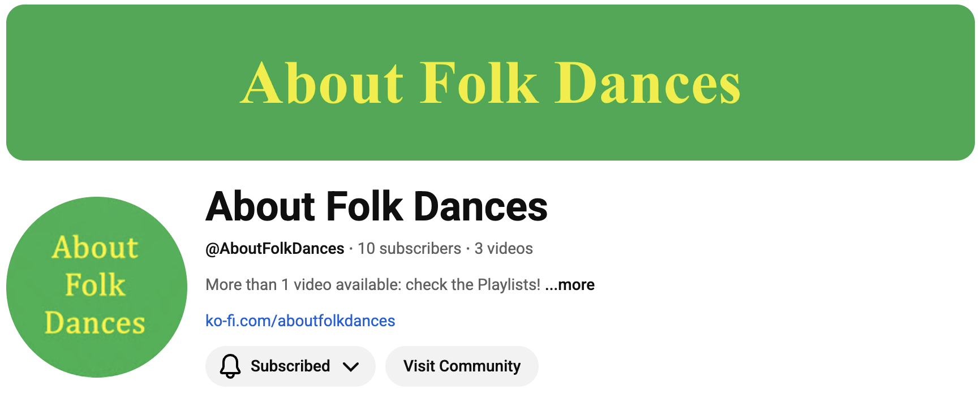The width and height of the screenshot is (980, 398).
Task: Select the black About Folk Dances heading
Action: tap(376, 206)
